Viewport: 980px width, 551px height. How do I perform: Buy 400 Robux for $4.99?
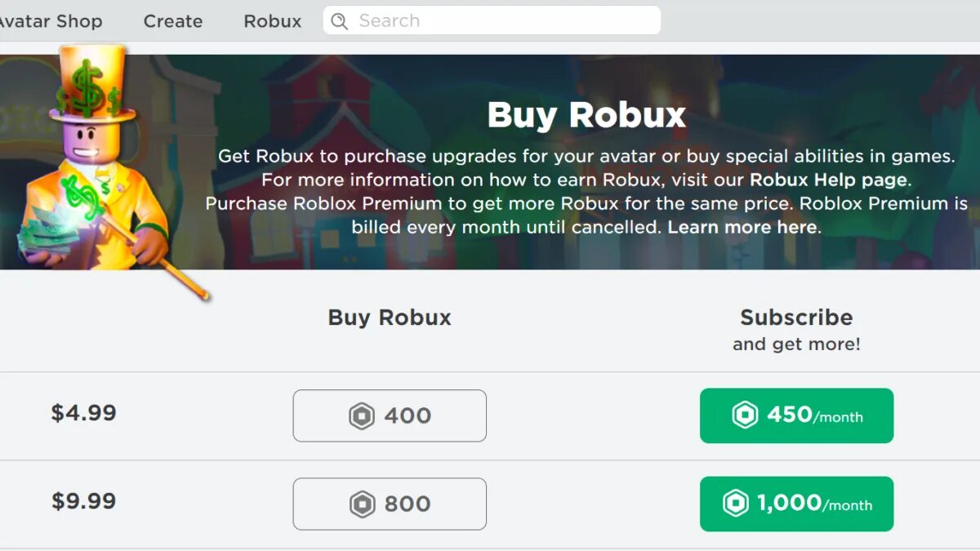coord(390,415)
